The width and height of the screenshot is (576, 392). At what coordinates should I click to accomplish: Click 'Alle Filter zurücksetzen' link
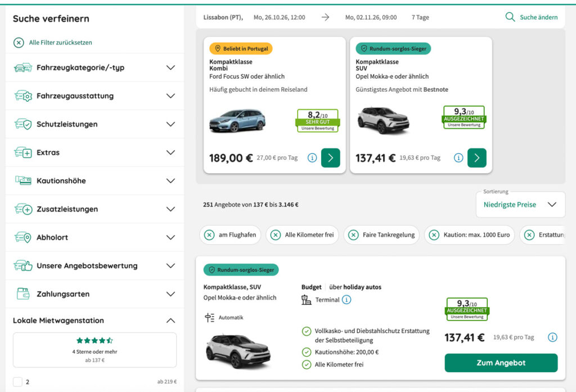pos(61,43)
